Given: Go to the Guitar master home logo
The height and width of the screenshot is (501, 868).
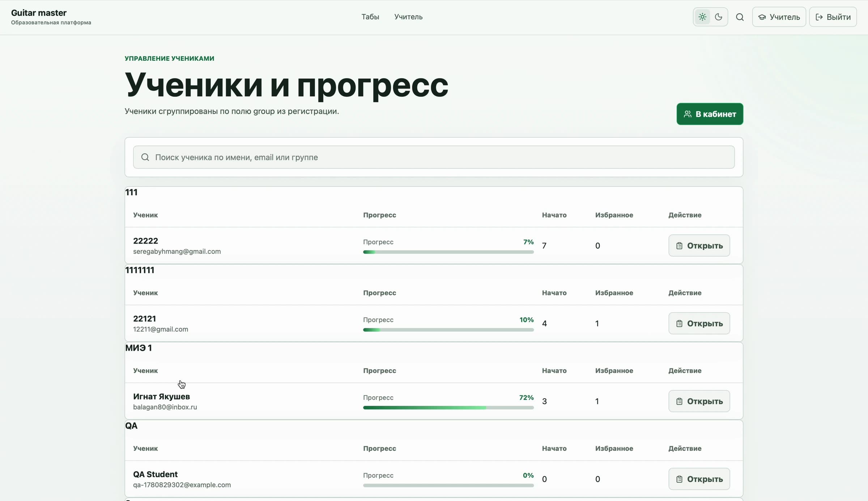Looking at the screenshot, I should [51, 17].
